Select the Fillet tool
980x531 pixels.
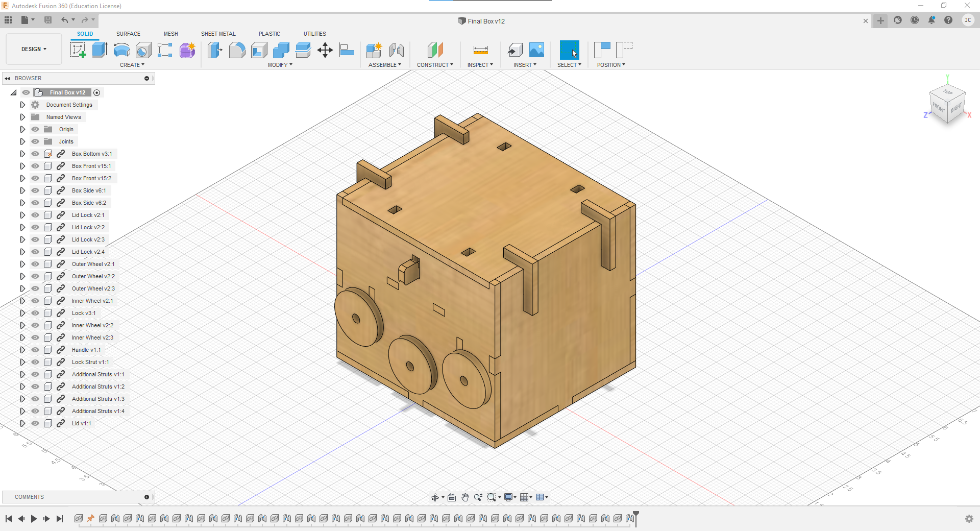coord(237,50)
